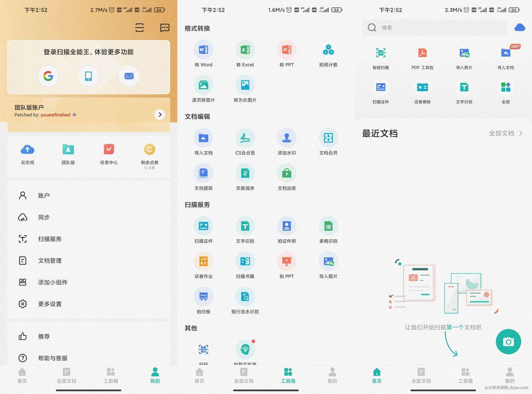Focus the 搜索 search field
Screen dimensions: 532x394
[434, 28]
